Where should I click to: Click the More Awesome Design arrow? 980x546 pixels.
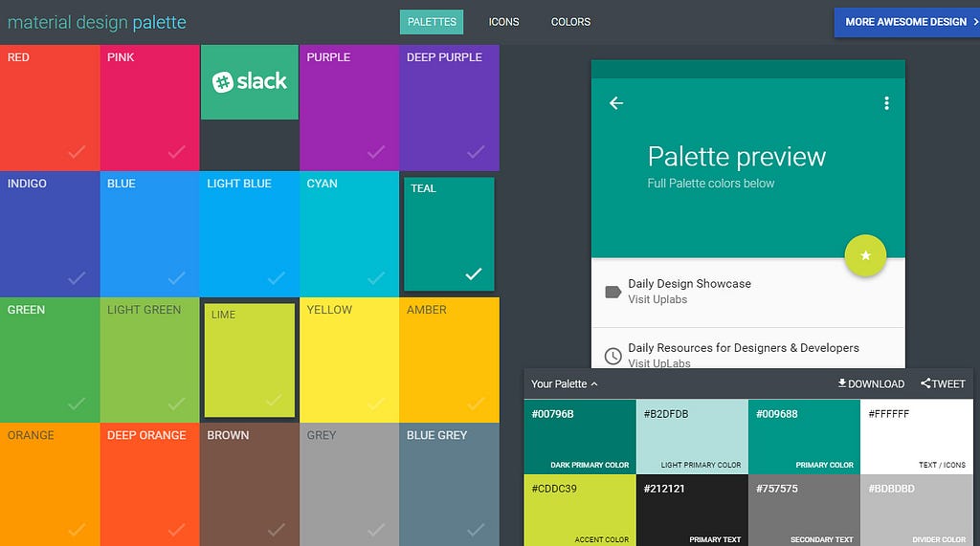975,22
